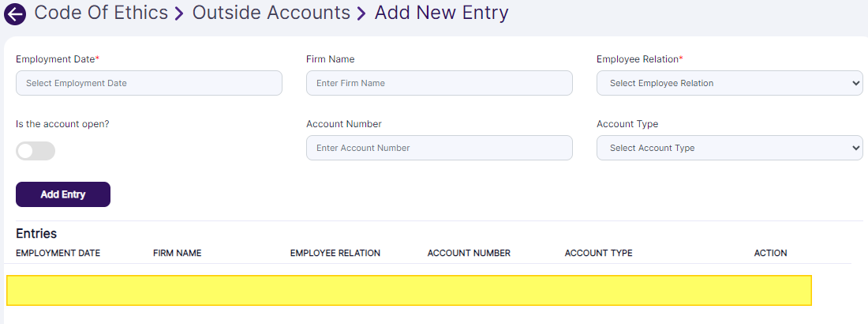
Task: Go to Outside Accounts breadcrumb
Action: tap(271, 13)
